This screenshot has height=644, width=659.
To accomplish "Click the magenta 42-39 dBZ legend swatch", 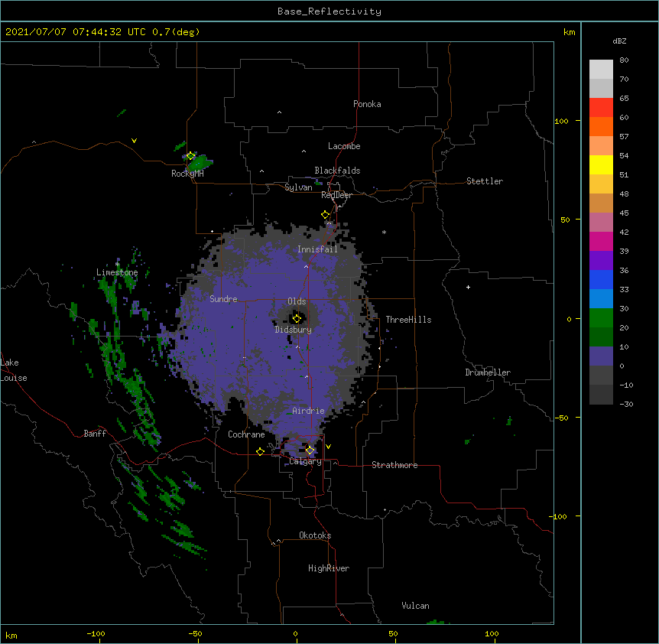I will click(x=601, y=241).
